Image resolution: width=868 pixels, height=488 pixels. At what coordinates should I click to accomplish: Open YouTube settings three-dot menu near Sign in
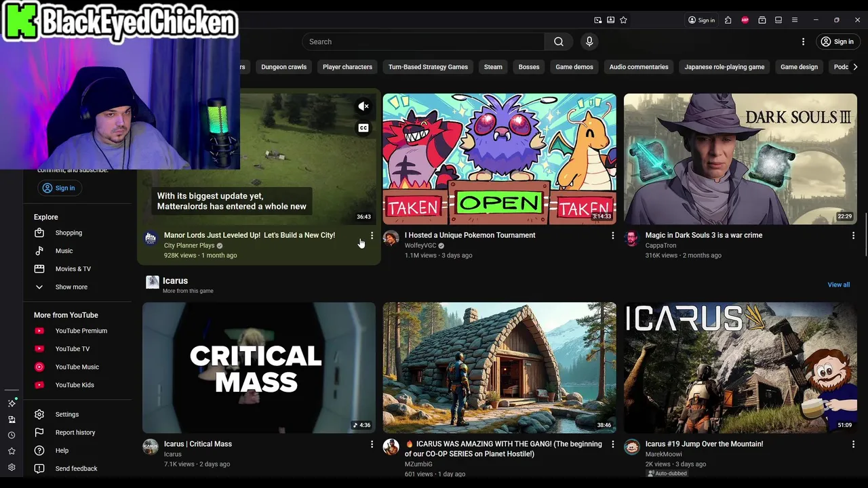[803, 41]
